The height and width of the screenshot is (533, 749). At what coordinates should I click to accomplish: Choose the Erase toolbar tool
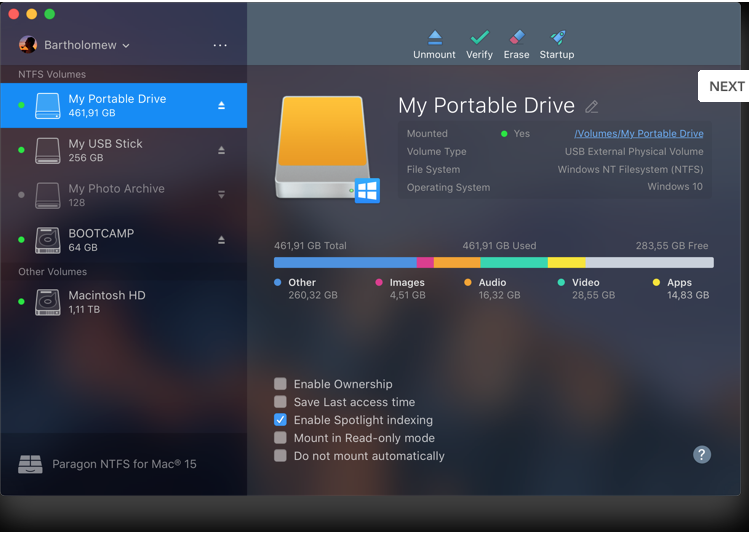click(x=516, y=45)
